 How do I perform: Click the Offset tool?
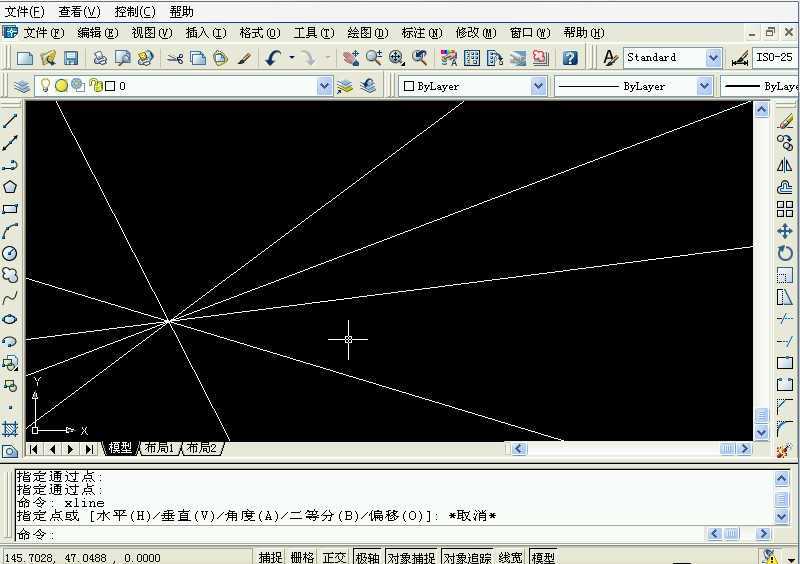pyautogui.click(x=785, y=187)
